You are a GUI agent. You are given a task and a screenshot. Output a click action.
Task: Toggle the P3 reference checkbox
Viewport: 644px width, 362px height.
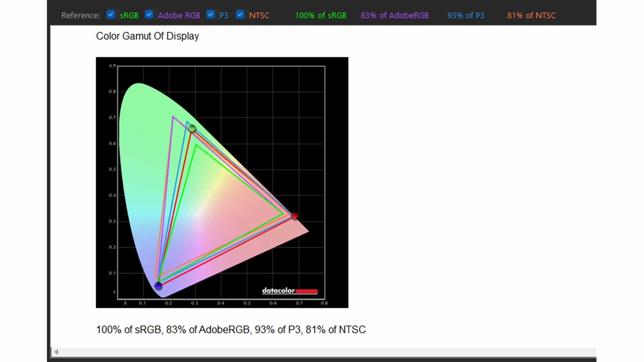click(x=211, y=15)
